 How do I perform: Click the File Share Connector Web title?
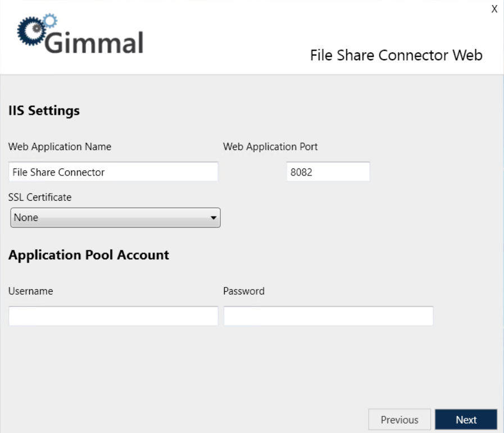(396, 55)
